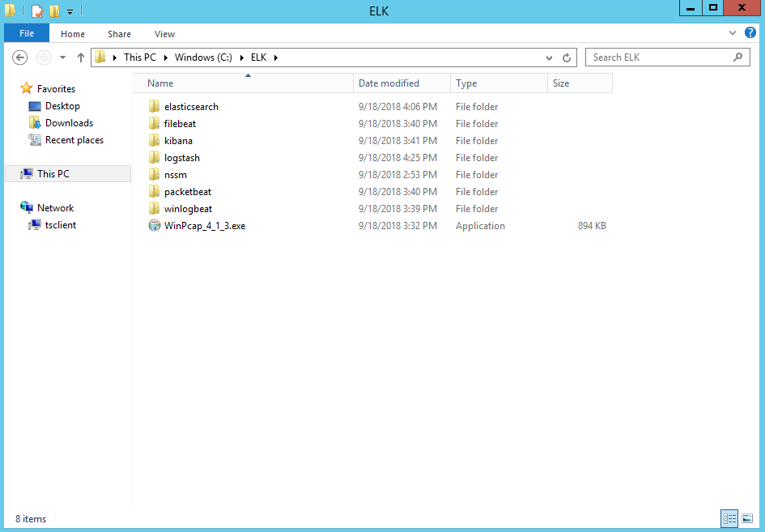The height and width of the screenshot is (532, 765).
Task: Click the elasticsearch folder name
Action: pyautogui.click(x=191, y=106)
